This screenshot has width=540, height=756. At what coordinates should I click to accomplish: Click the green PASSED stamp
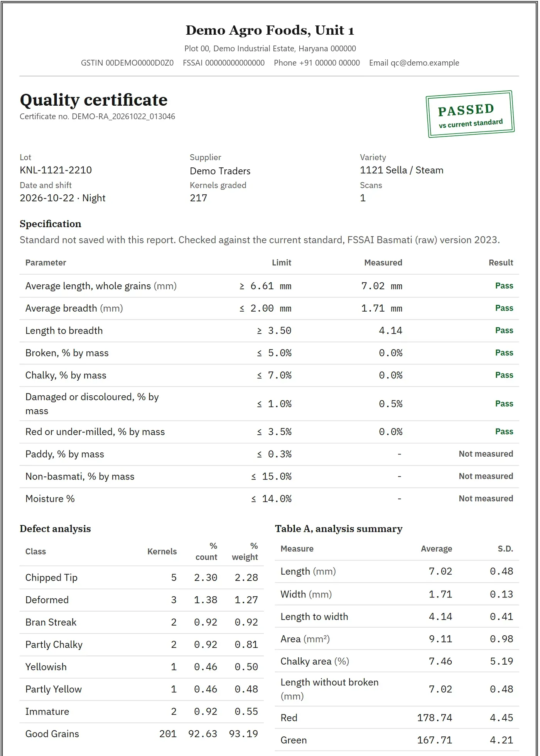(x=470, y=114)
